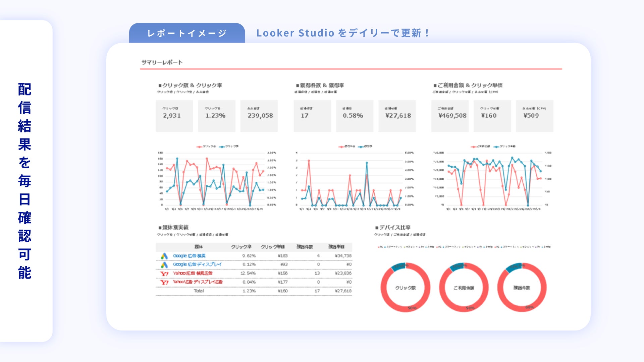Click the ご利用金額 donut chart
This screenshot has height=362, width=644.
[x=464, y=288]
